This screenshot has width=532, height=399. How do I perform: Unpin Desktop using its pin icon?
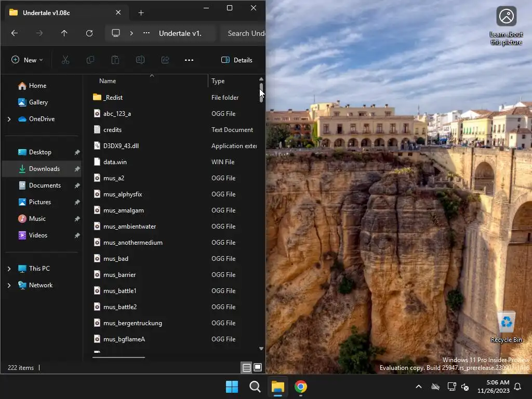click(77, 152)
